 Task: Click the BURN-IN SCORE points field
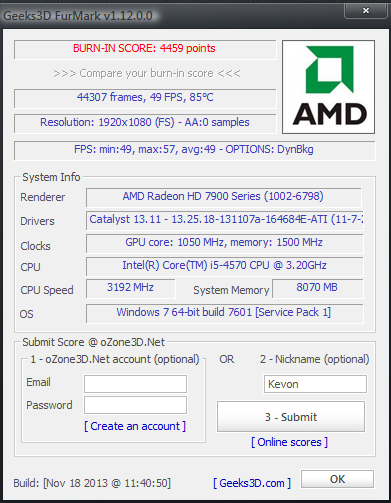145,49
